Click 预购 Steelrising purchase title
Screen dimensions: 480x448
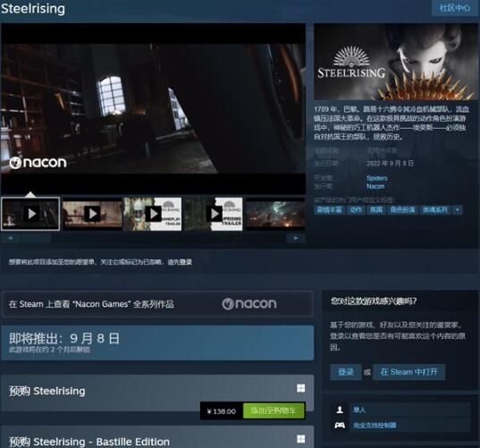pos(47,391)
